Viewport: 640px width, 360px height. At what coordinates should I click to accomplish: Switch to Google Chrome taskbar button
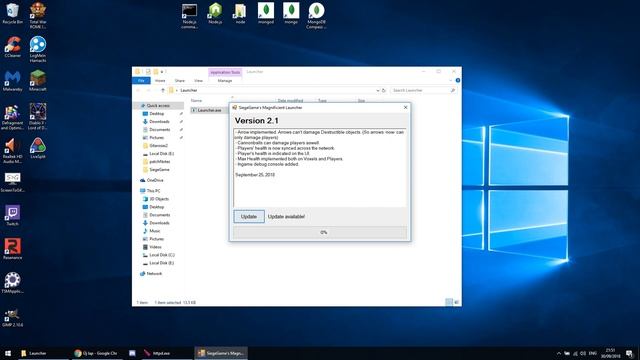[96, 353]
